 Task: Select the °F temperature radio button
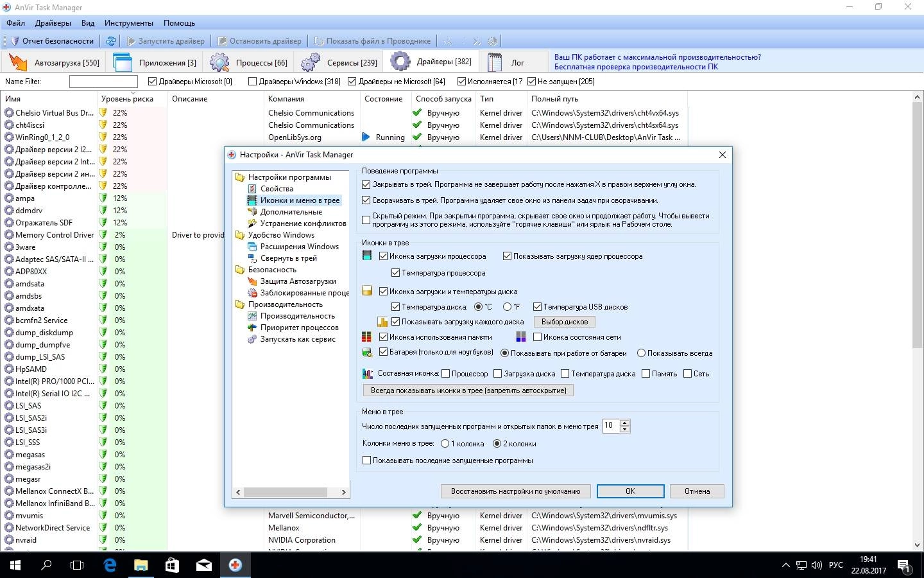pos(508,307)
